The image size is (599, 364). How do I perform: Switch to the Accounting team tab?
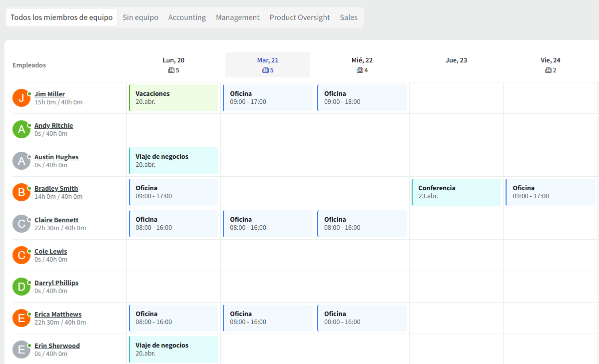click(187, 17)
